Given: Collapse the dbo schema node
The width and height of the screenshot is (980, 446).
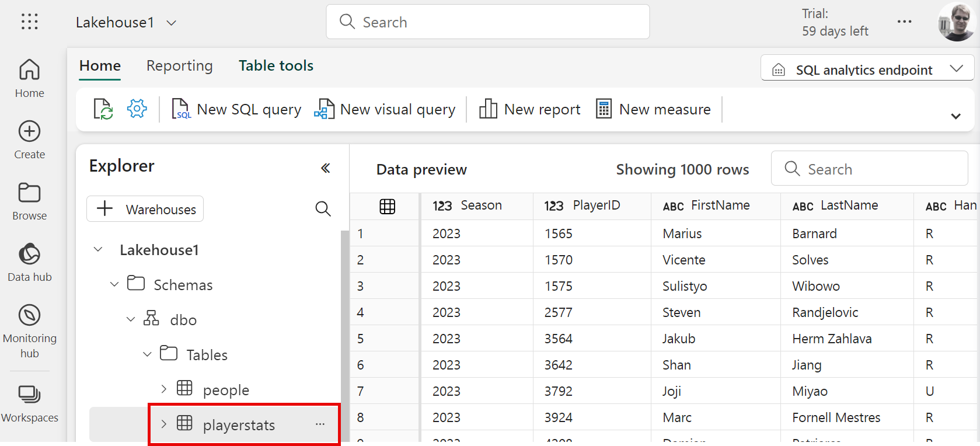Looking at the screenshot, I should click(x=131, y=319).
